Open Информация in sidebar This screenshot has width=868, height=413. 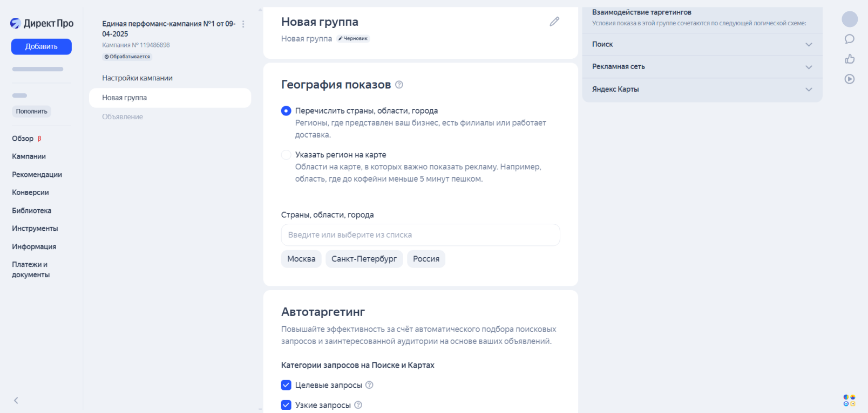pyautogui.click(x=34, y=246)
